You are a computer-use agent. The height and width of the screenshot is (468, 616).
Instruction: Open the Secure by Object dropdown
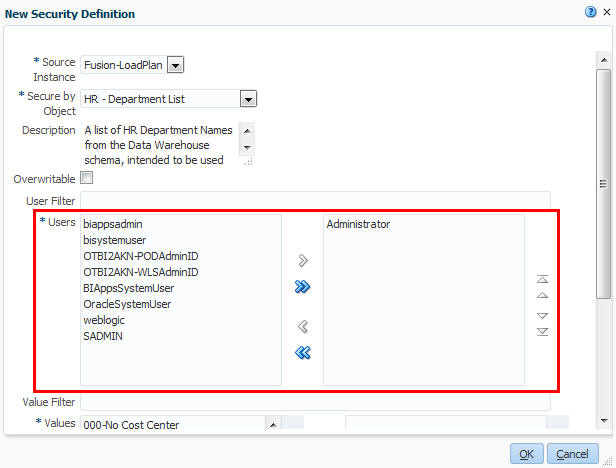click(248, 99)
